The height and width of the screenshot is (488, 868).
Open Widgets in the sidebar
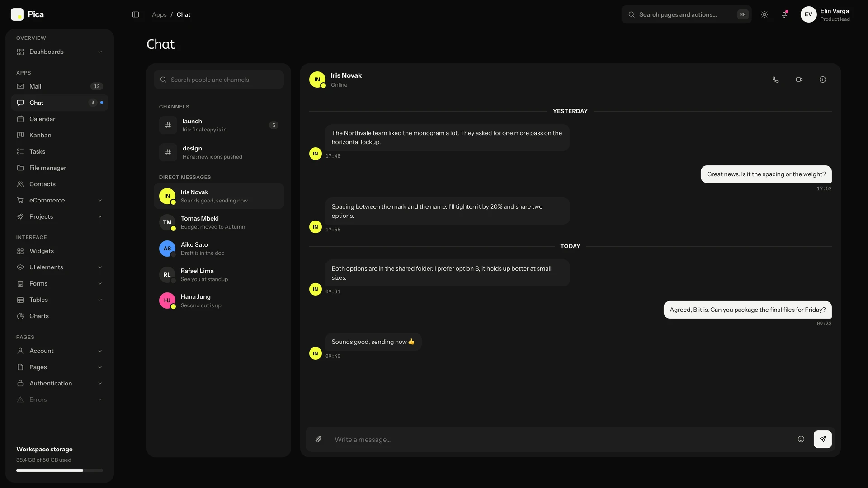(x=60, y=251)
